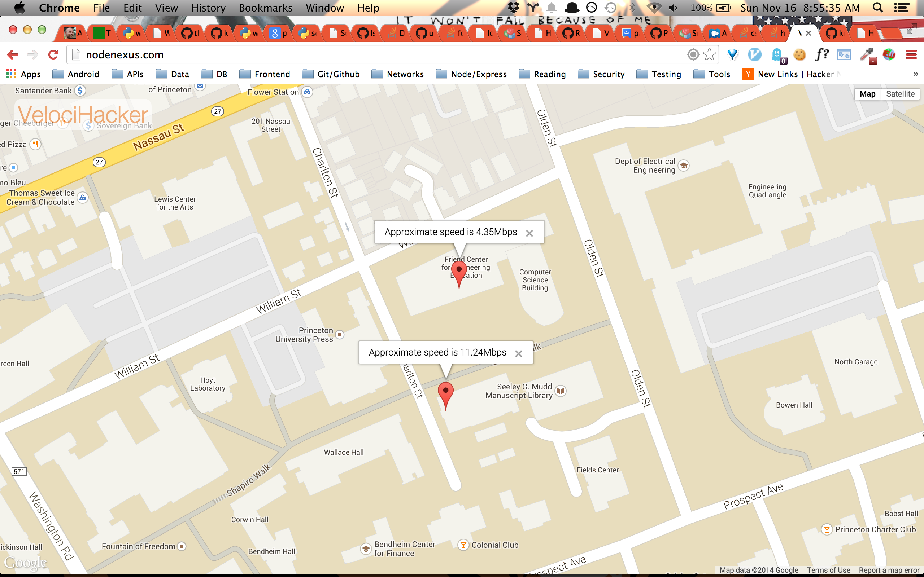Close the 11.24Mbps speed popup

(x=519, y=354)
